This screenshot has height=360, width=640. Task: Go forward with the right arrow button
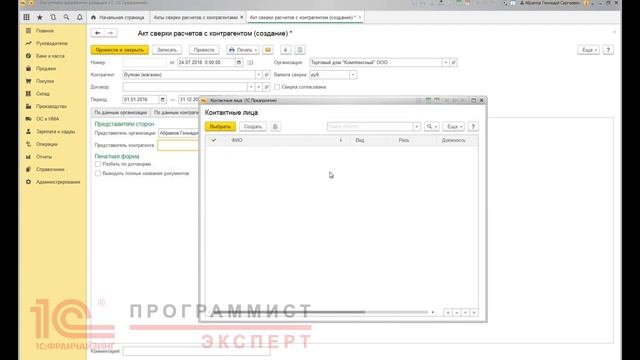(111, 33)
